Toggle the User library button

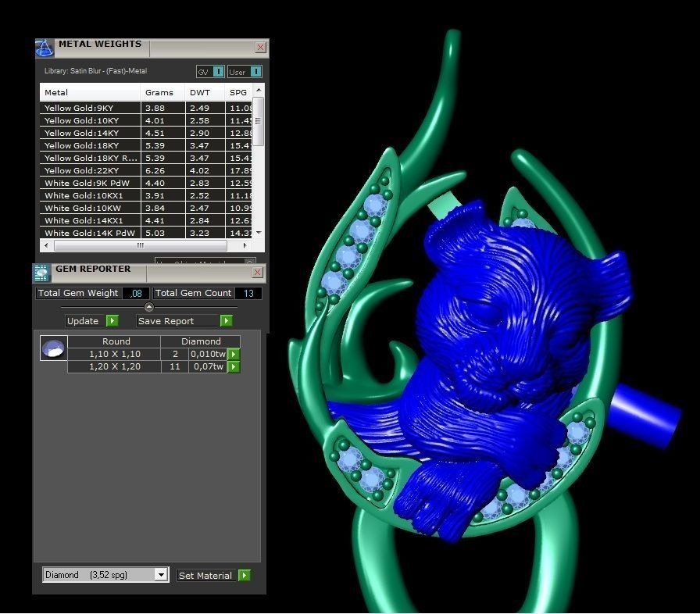[245, 72]
